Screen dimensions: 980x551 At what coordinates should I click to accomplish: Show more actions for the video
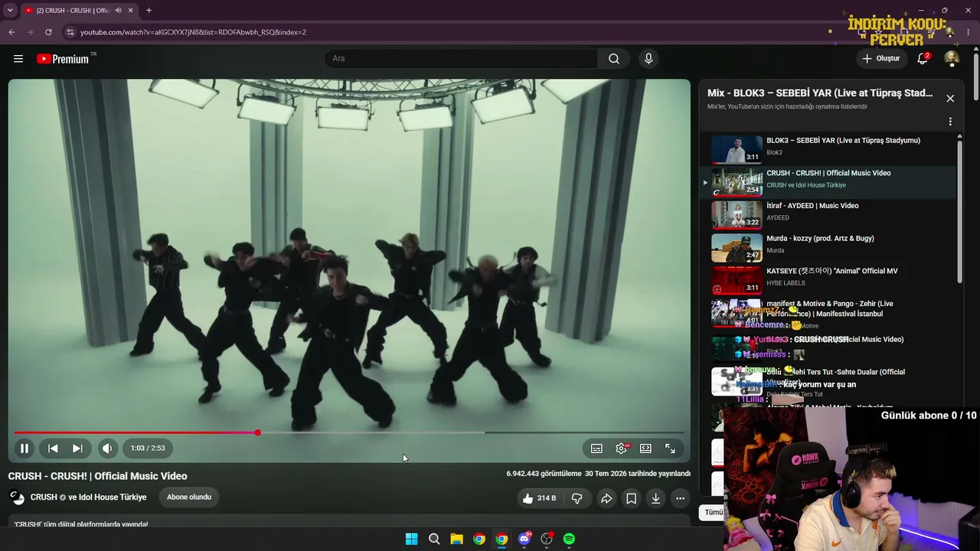[680, 498]
